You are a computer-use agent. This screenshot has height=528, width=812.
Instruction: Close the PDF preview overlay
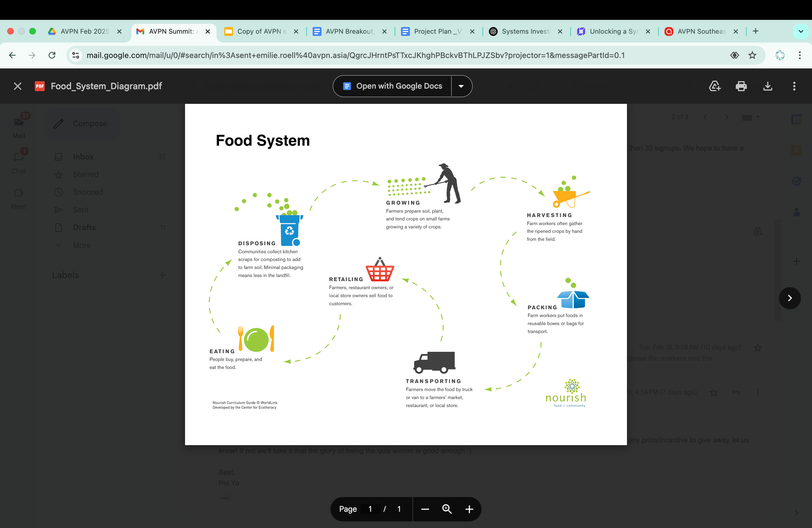tap(17, 86)
